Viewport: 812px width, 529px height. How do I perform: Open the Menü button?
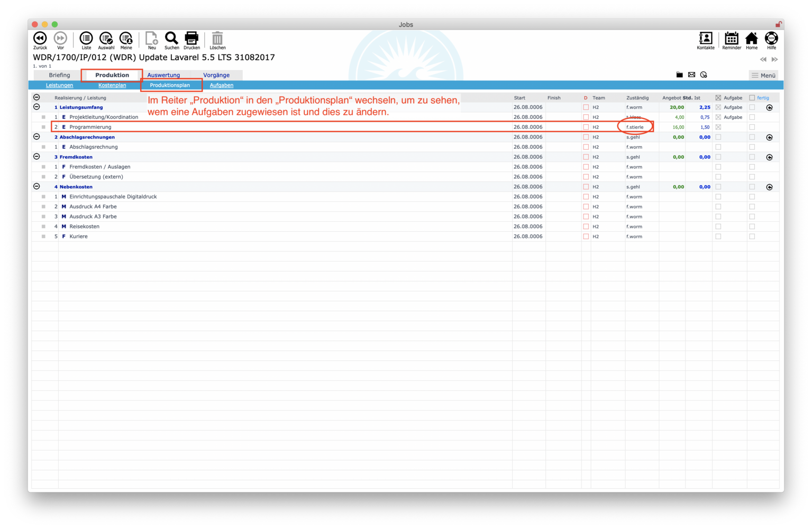[x=763, y=75]
